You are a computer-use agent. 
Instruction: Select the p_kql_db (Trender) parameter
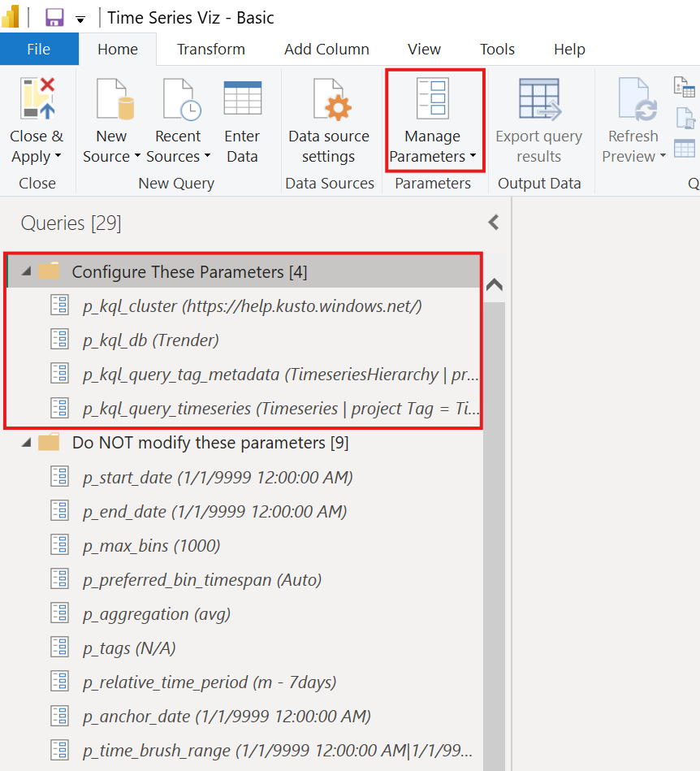click(x=151, y=339)
